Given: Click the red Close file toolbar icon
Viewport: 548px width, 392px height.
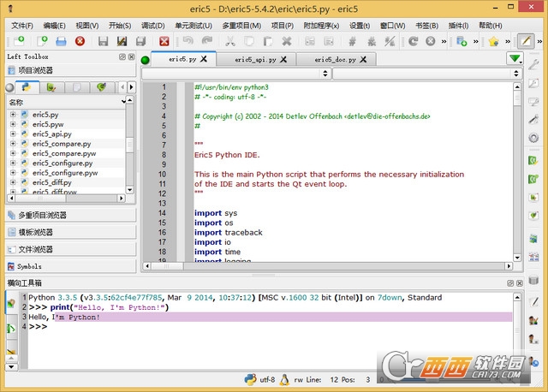Looking at the screenshot, I should pyautogui.click(x=80, y=41).
